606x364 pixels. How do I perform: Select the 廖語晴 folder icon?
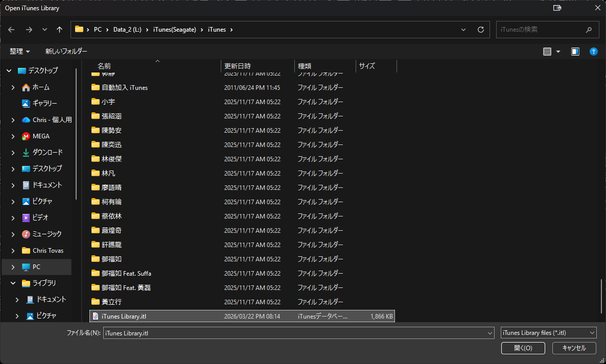pyautogui.click(x=96, y=187)
